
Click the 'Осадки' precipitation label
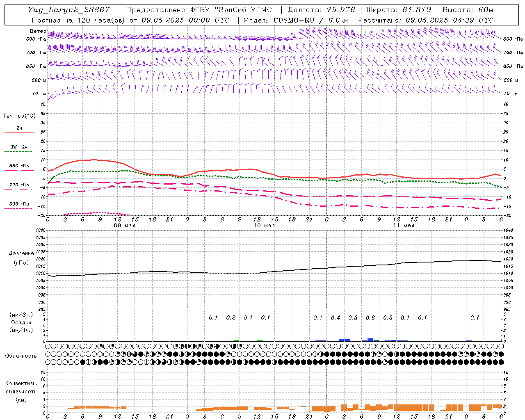point(21,322)
